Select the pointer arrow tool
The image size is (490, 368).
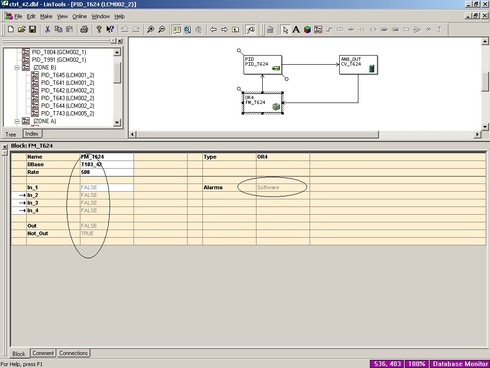[x=285, y=30]
